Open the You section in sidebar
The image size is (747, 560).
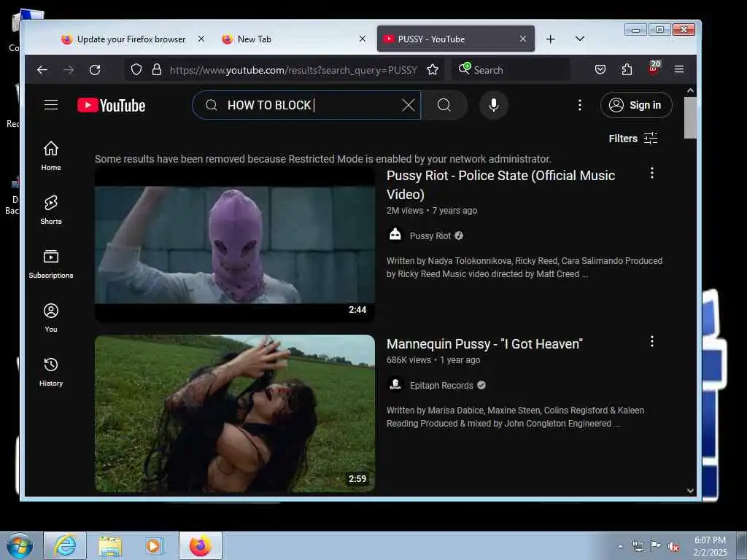(51, 318)
